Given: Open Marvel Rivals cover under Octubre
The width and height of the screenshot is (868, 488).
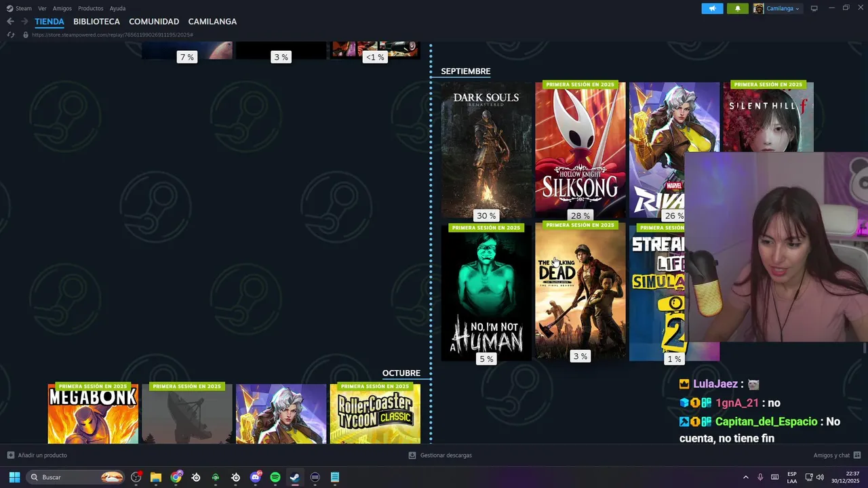Looking at the screenshot, I should 281,413.
